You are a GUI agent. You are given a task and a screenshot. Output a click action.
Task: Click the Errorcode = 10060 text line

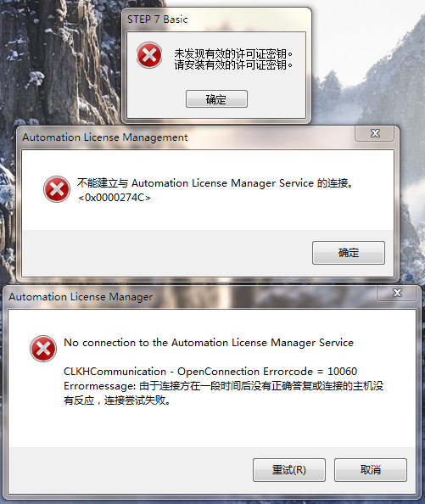pos(210,372)
